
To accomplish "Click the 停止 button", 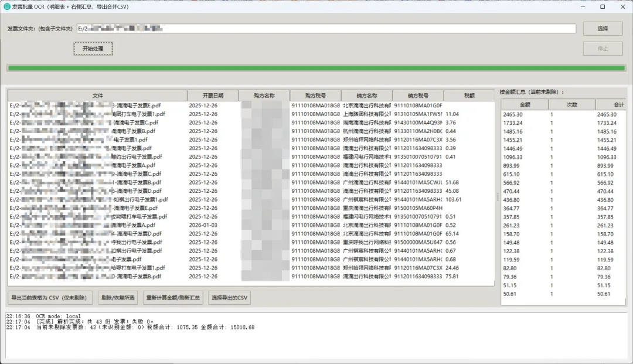I will (x=603, y=49).
